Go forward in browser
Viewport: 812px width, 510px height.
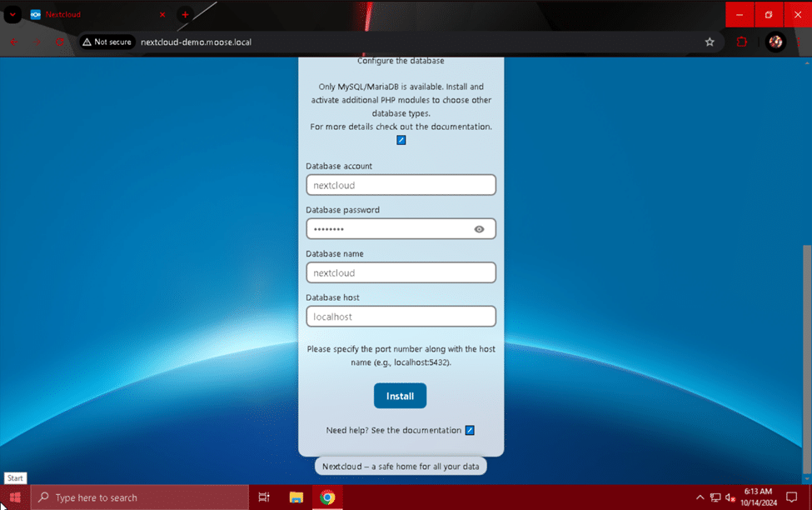[37, 42]
